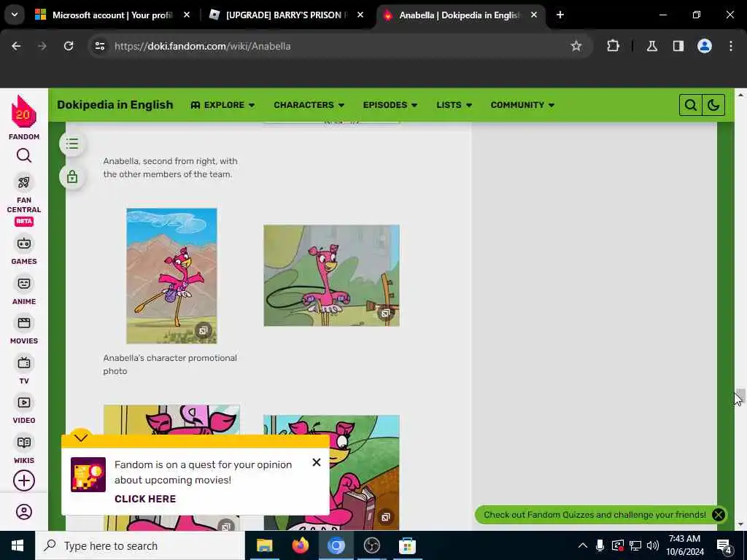Screen dimensions: 747x560
Task: Open the TV section icon
Action: tap(24, 363)
